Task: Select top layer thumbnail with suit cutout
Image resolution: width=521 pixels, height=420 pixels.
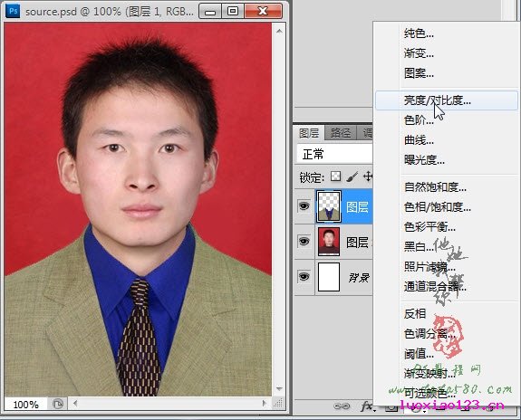Action: pos(329,206)
